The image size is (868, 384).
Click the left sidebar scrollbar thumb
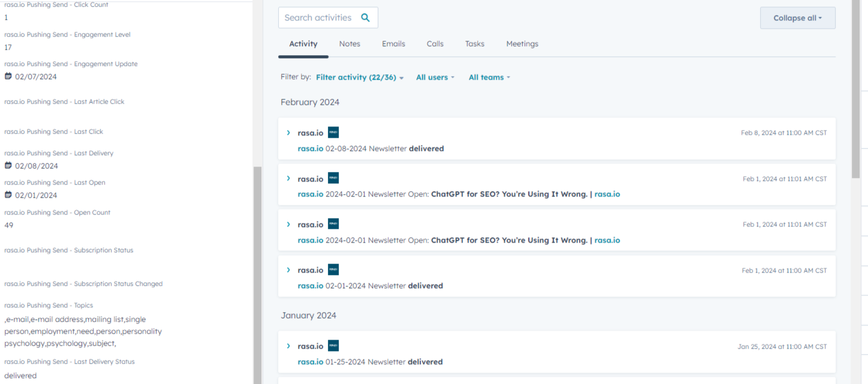(257, 275)
